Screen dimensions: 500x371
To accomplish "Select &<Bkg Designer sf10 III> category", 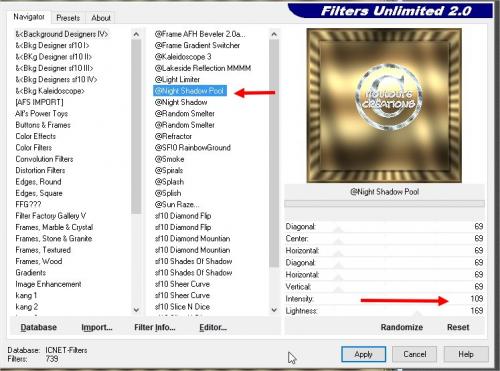I will point(54,68).
